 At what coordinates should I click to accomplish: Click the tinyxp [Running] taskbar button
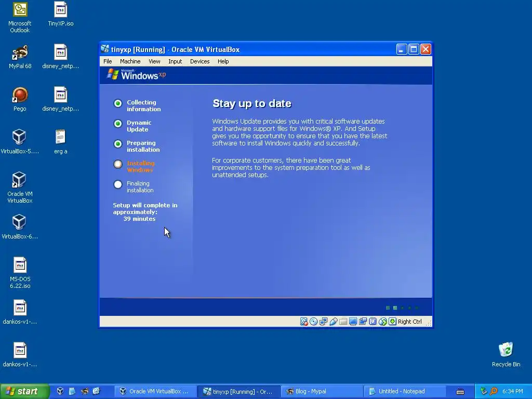point(239,391)
